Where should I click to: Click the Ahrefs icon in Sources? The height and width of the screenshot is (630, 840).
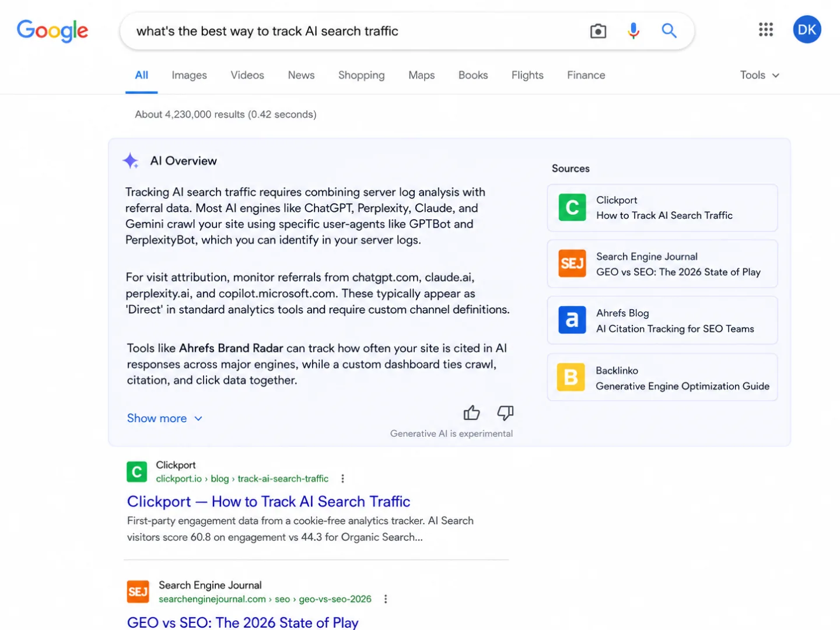(572, 320)
